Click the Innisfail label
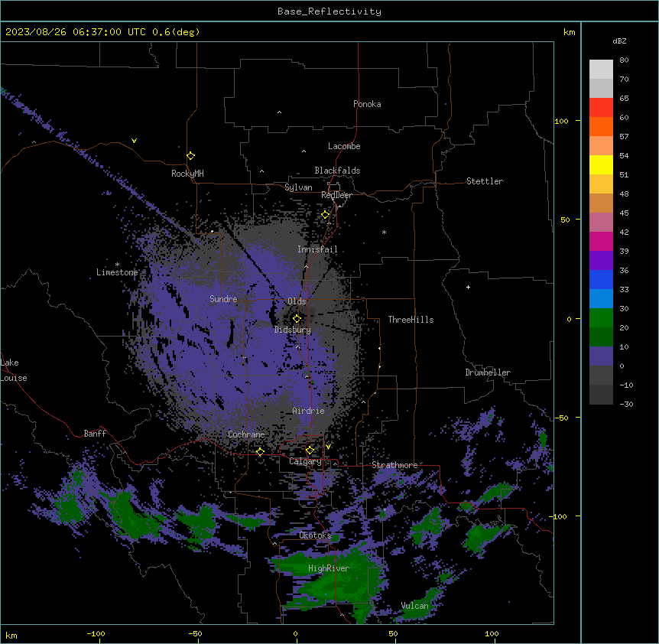The height and width of the screenshot is (644, 659). (x=317, y=249)
